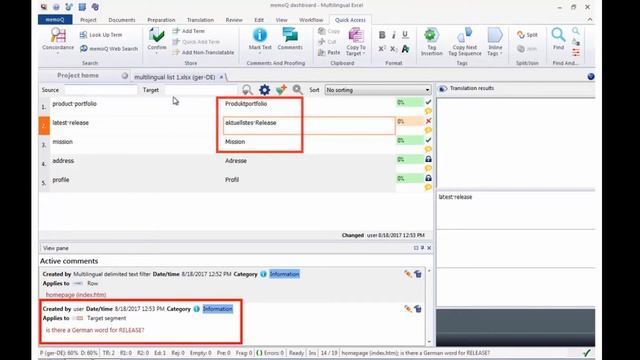
Task: Collapse the ribbon with top-right chevron
Action: pos(590,19)
